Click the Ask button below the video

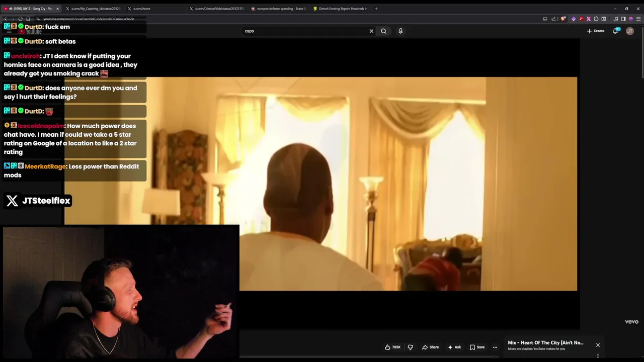tap(454, 347)
